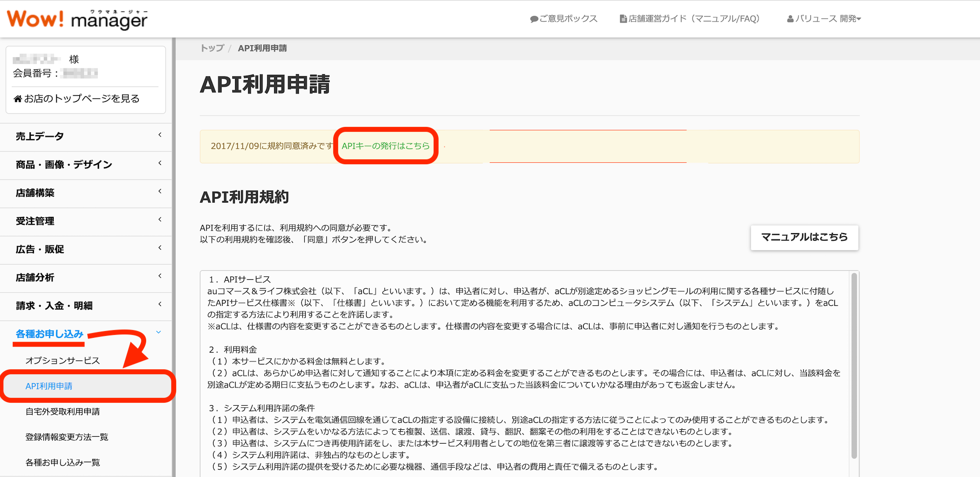Click the Wow! manager logo
The image size is (980, 477).
click(x=77, y=19)
